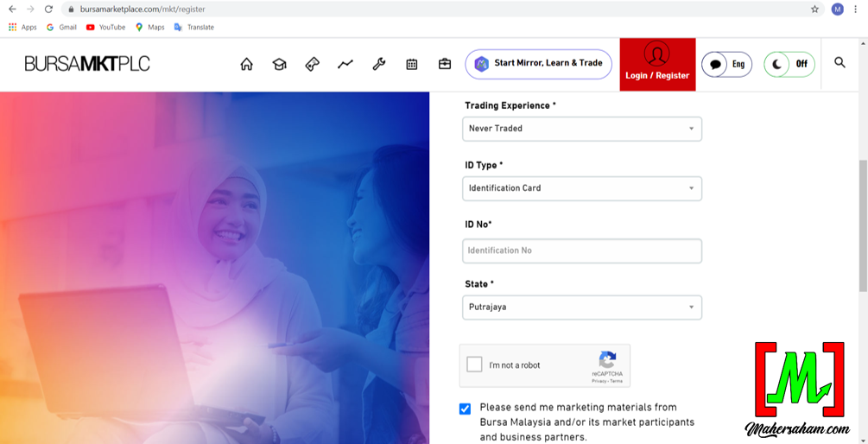Click the home icon in navigation bar
868x444 pixels.
(x=247, y=64)
